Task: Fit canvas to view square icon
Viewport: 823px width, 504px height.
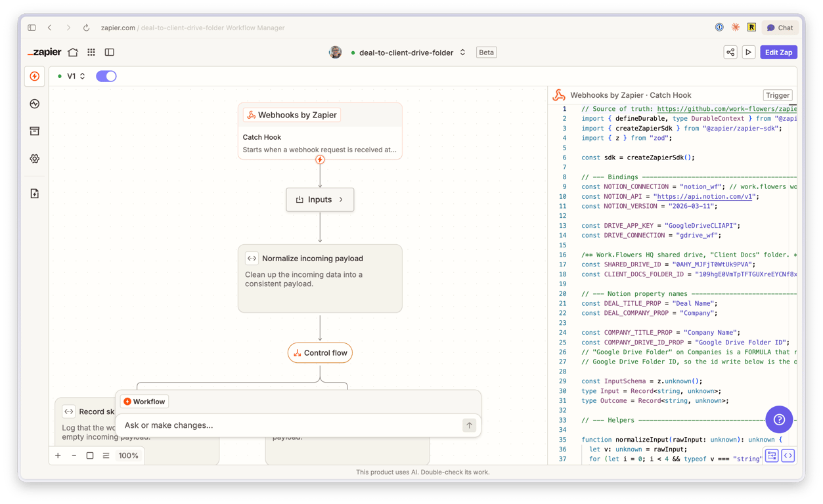Action: coord(90,455)
